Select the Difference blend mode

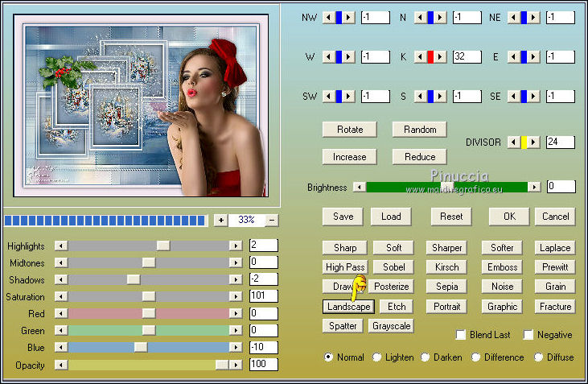tap(475, 357)
